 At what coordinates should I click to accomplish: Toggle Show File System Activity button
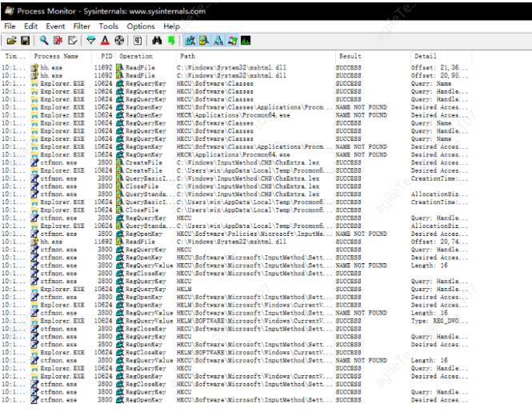click(204, 40)
